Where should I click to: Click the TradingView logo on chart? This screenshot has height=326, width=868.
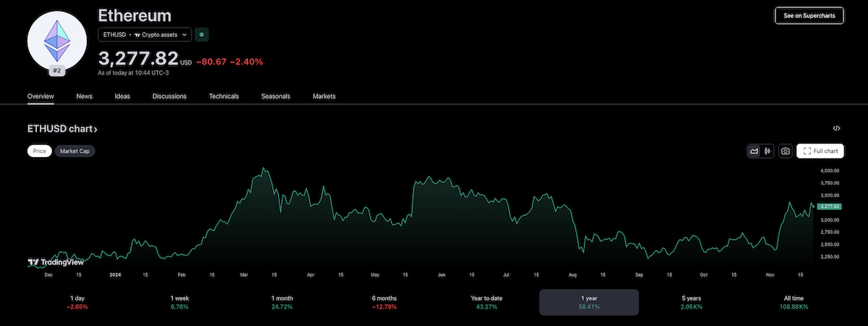coord(56,262)
